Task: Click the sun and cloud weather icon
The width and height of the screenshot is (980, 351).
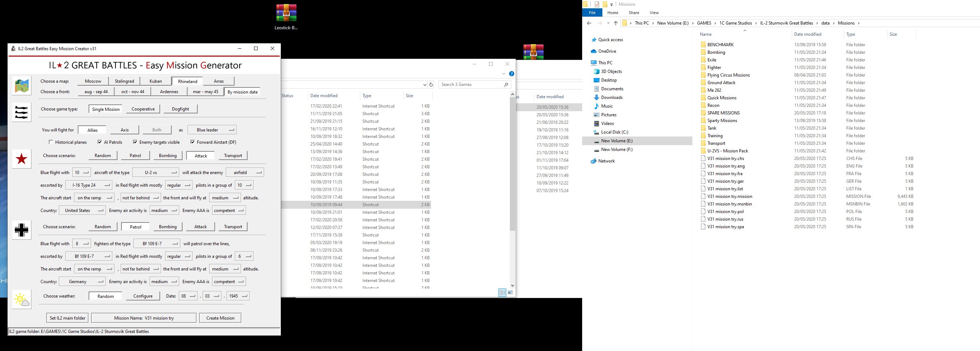Action: click(x=22, y=300)
